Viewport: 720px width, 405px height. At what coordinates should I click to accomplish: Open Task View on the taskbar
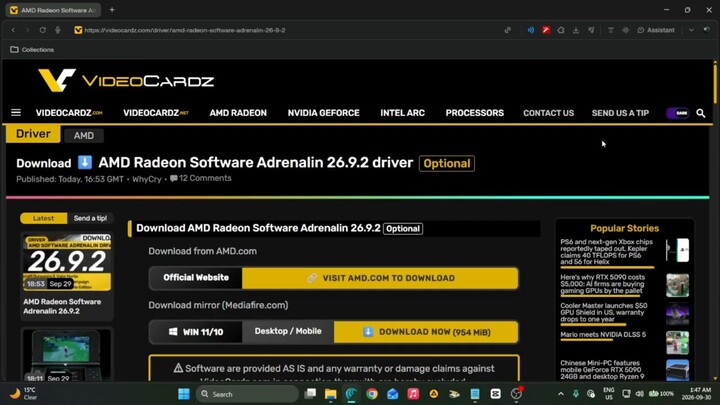pos(310,394)
